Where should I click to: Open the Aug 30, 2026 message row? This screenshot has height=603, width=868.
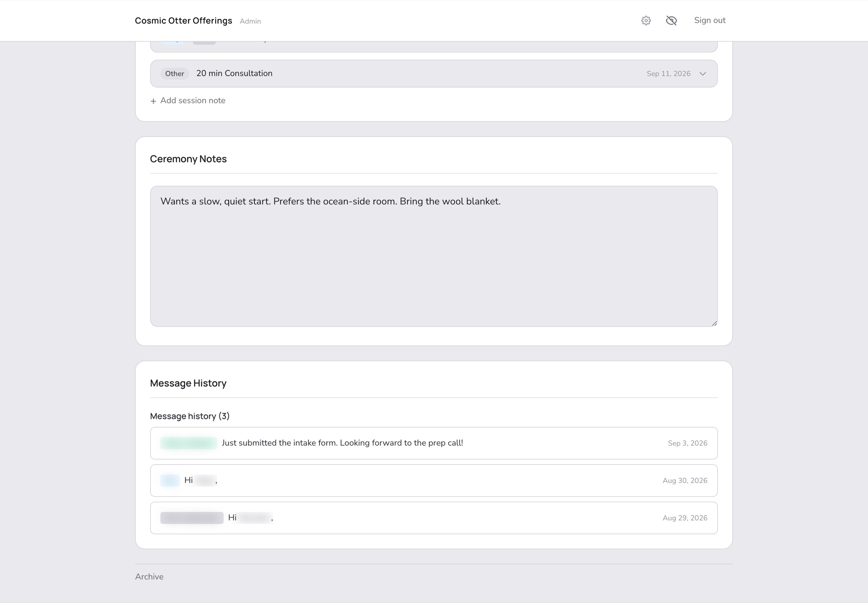point(434,481)
